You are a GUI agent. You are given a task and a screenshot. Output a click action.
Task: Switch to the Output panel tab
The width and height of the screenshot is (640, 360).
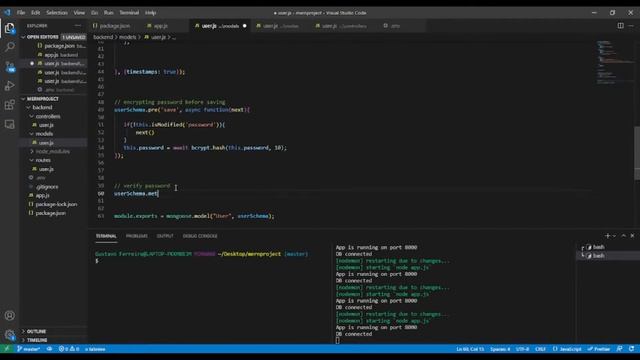click(165, 236)
